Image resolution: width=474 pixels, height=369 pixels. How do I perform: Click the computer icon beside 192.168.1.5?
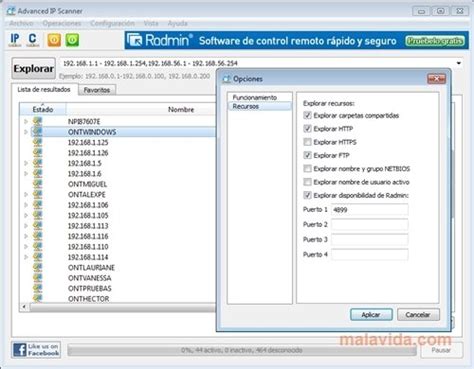point(37,163)
